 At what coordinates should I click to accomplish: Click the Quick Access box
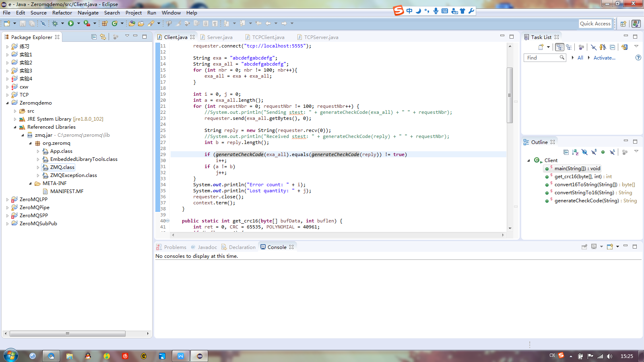pyautogui.click(x=595, y=23)
